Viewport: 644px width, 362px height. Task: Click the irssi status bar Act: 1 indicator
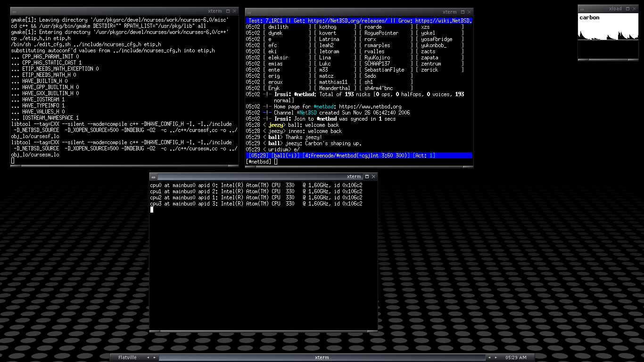(424, 156)
